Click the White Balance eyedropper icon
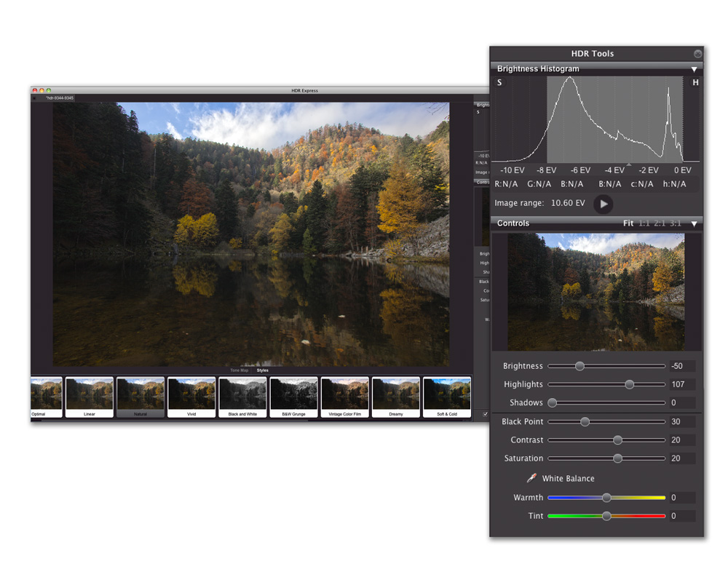The width and height of the screenshot is (728, 564). click(531, 477)
